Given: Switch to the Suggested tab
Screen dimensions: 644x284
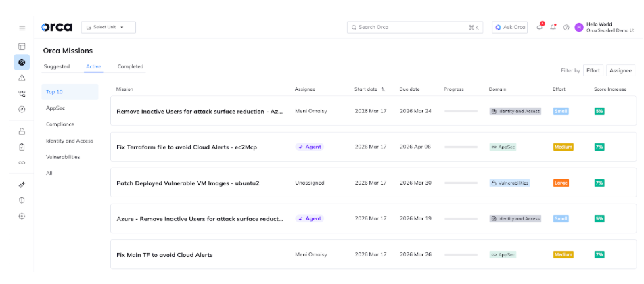Looking at the screenshot, I should click(x=57, y=66).
